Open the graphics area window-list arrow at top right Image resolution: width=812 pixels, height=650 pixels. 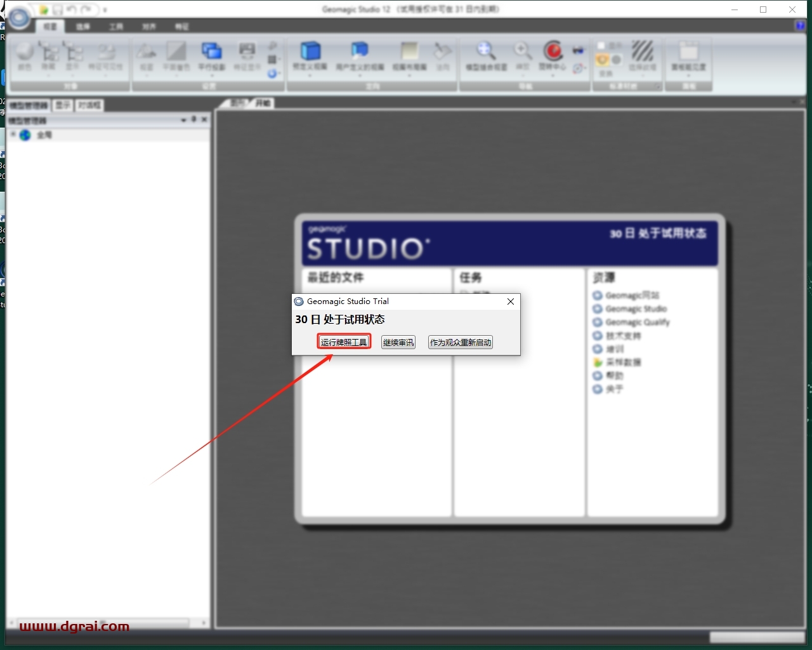click(794, 102)
